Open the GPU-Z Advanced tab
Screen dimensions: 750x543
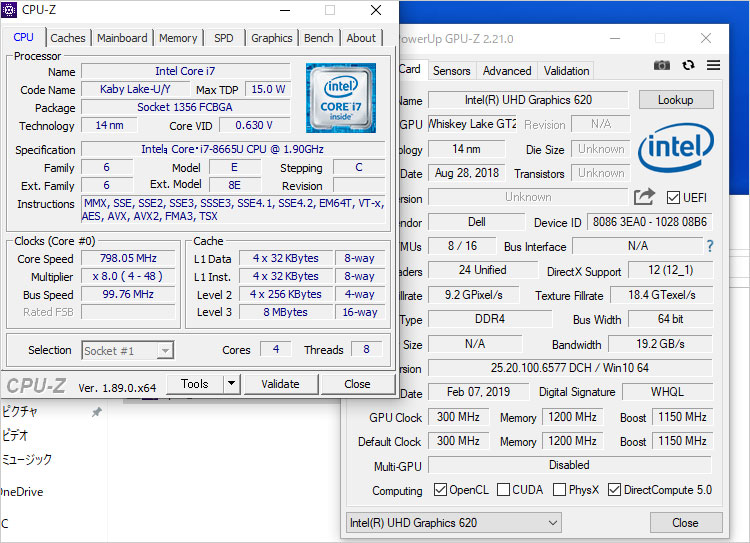click(x=507, y=71)
